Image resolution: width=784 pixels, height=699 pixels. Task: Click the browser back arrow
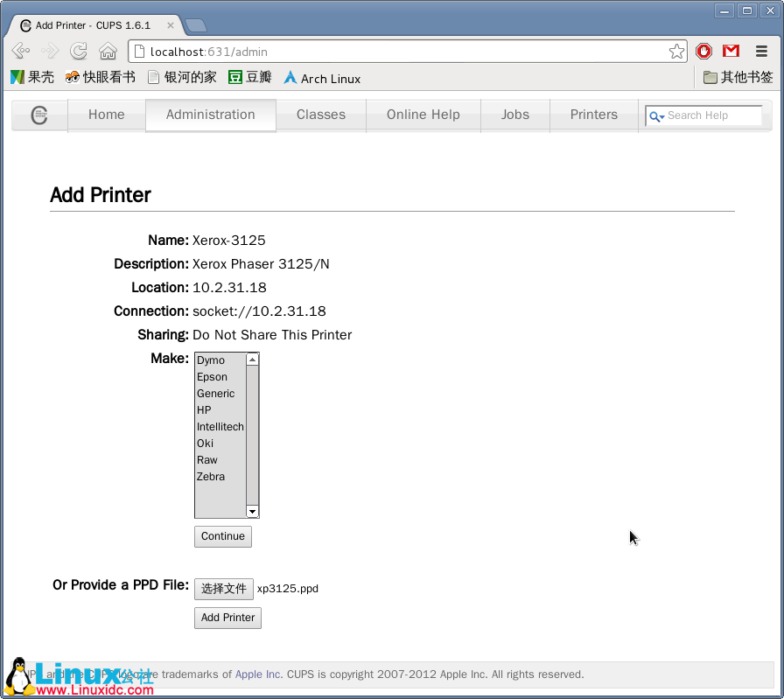(x=21, y=52)
